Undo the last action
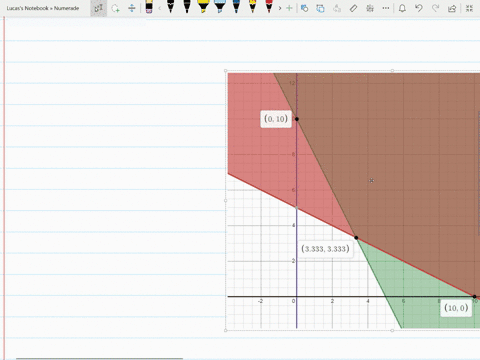 (x=419, y=8)
